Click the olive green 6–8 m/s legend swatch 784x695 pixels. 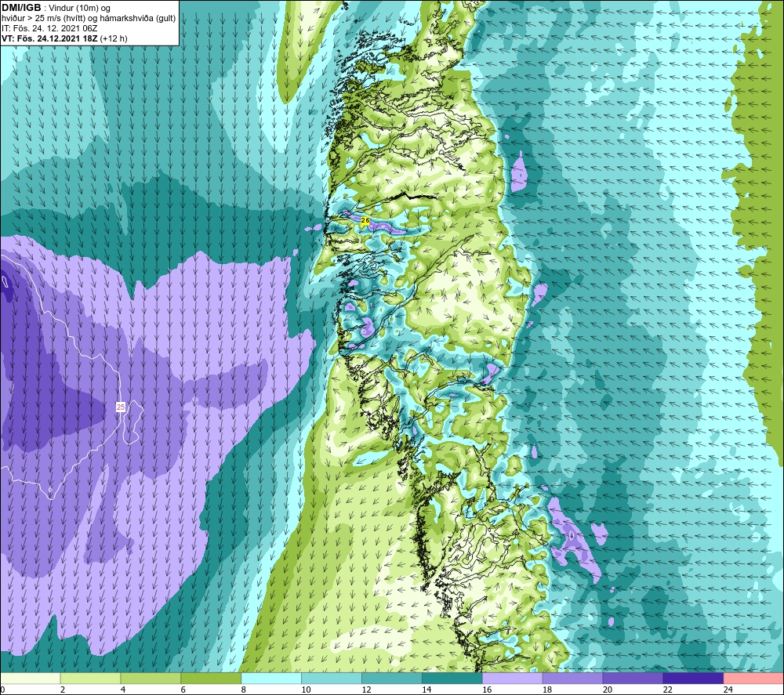tap(211, 678)
